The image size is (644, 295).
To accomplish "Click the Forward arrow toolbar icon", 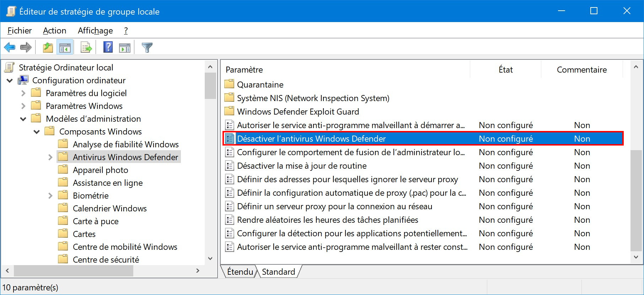I will [x=26, y=47].
